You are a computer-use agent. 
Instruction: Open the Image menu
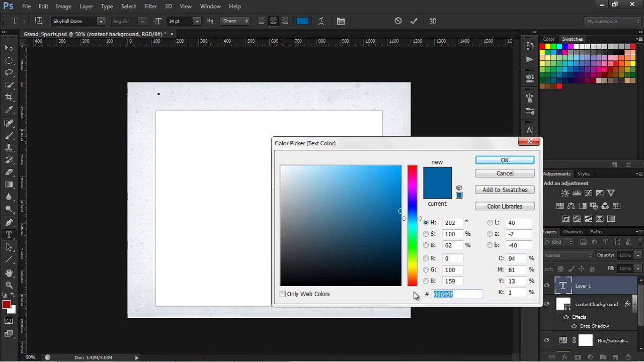(x=63, y=6)
